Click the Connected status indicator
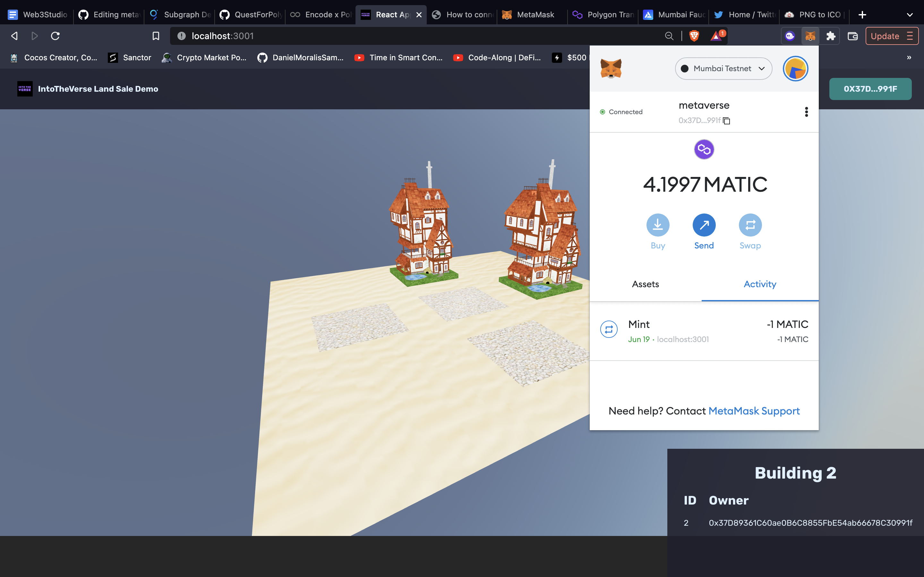 (621, 112)
